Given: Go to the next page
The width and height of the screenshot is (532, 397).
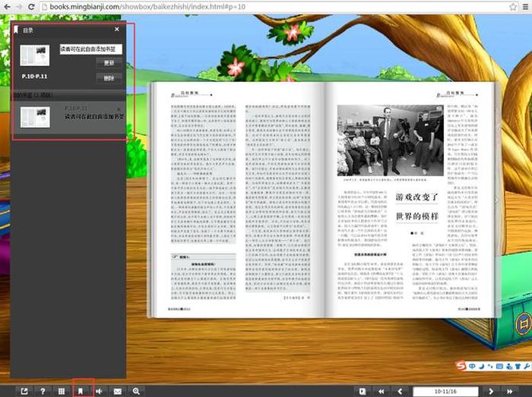Looking at the screenshot, I should 490,391.
